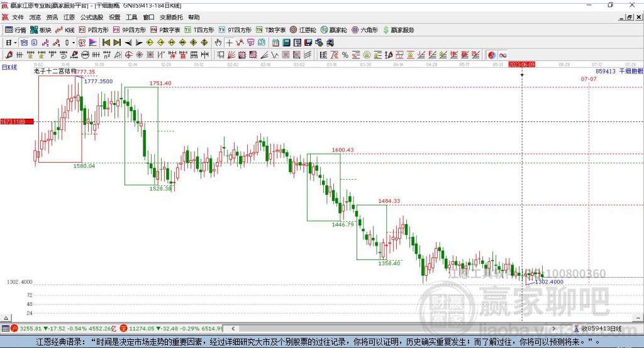Select the hand pan tool
The width and height of the screenshot is (644, 348).
pyautogui.click(x=218, y=42)
